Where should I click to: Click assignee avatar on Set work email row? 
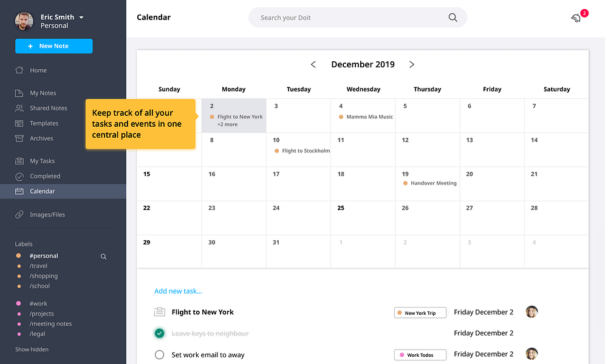[x=532, y=354]
